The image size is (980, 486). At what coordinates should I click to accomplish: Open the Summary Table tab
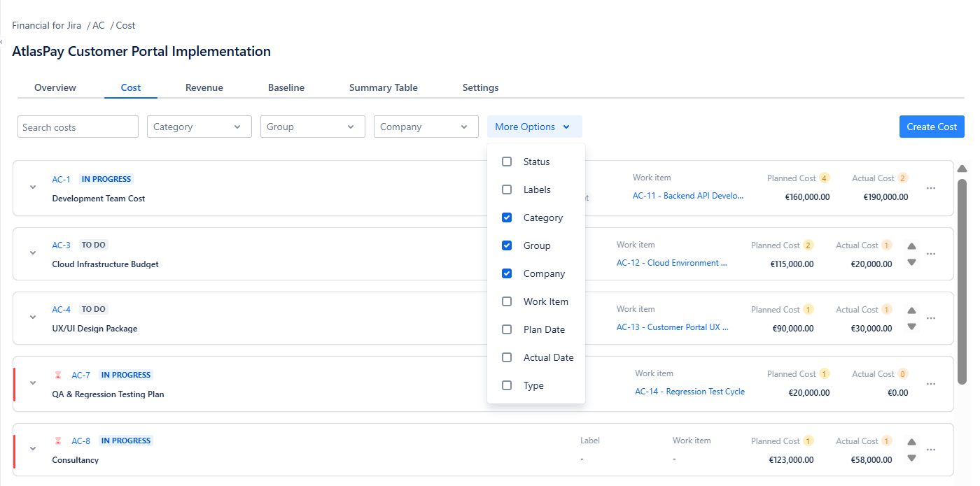click(x=384, y=87)
